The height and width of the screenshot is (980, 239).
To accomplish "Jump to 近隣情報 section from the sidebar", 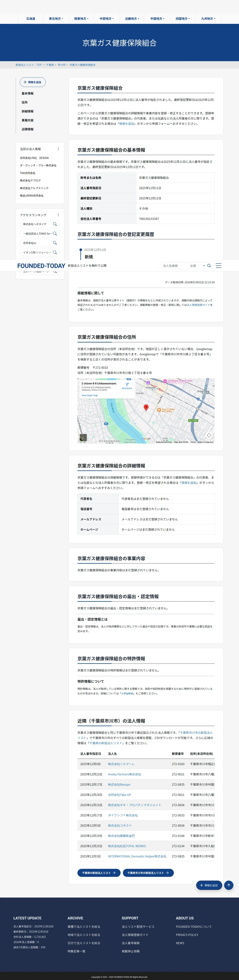I will pyautogui.click(x=28, y=129).
